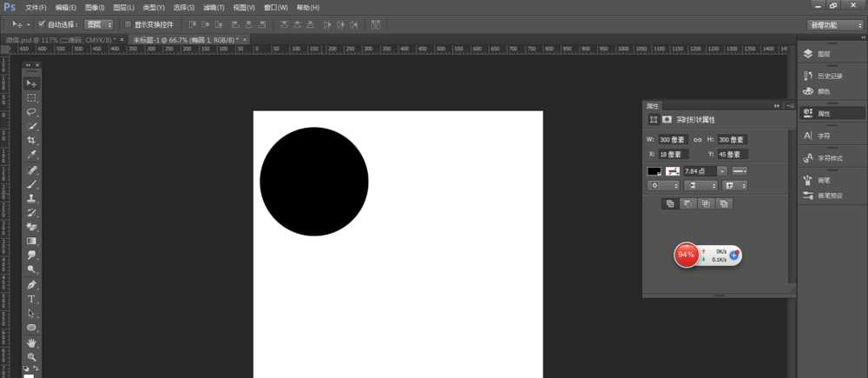Select the Hand tool

pos(31,342)
